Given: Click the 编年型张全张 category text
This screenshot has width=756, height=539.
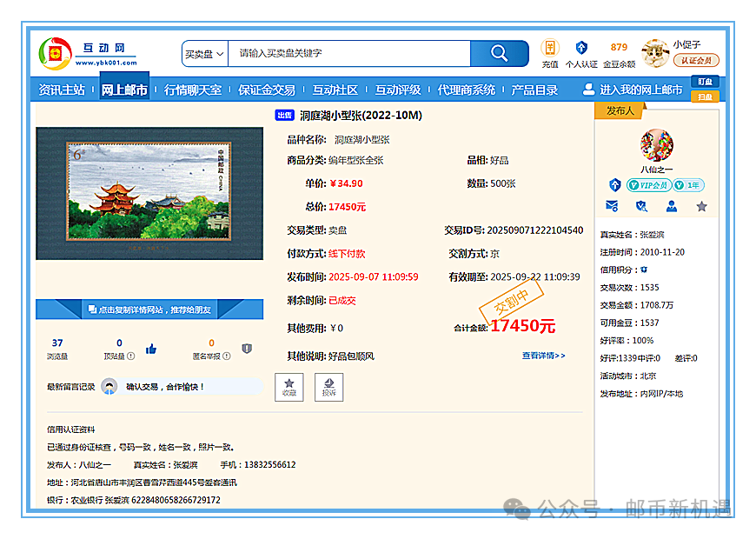Looking at the screenshot, I should (x=355, y=160).
